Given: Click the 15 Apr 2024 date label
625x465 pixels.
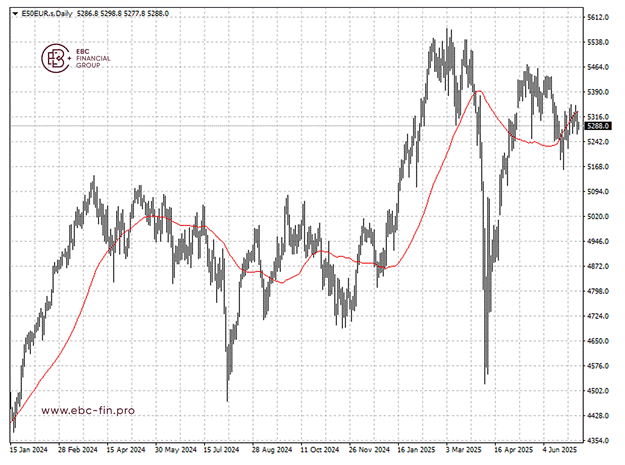Looking at the screenshot, I should (126, 450).
